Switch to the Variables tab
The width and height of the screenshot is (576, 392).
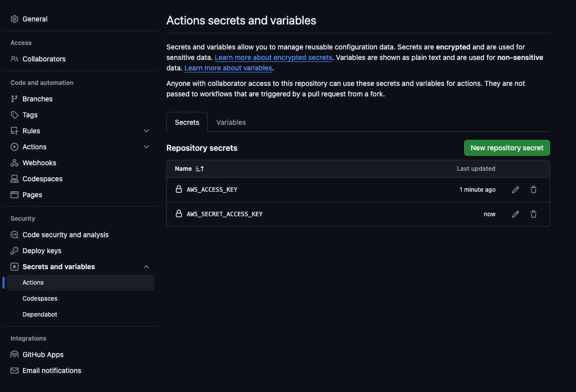pyautogui.click(x=231, y=122)
